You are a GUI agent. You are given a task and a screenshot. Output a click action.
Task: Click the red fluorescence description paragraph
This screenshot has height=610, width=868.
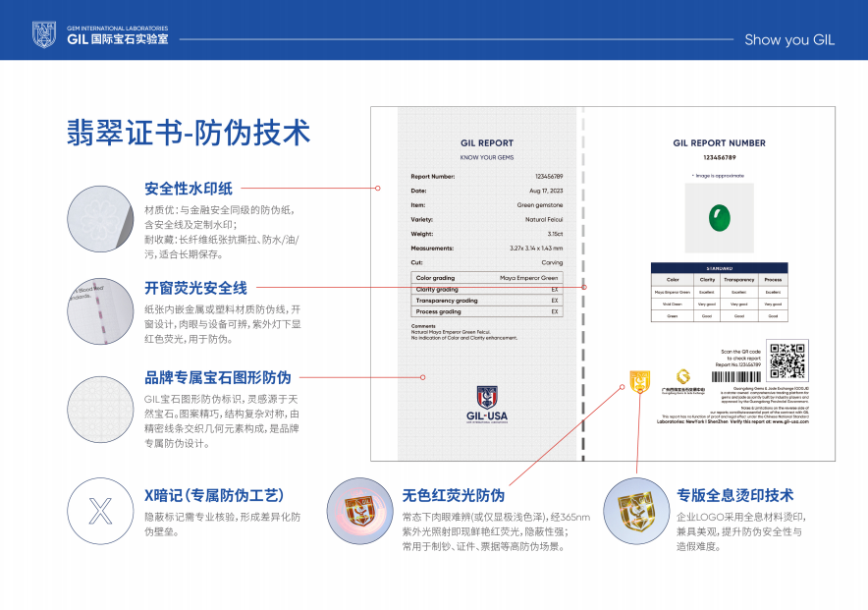coord(496,532)
